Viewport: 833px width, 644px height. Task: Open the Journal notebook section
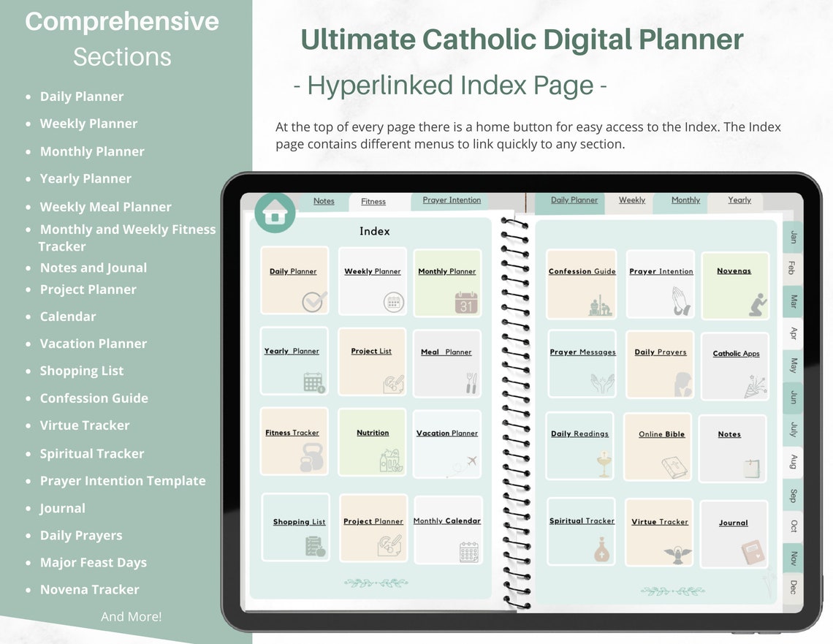pyautogui.click(x=734, y=532)
